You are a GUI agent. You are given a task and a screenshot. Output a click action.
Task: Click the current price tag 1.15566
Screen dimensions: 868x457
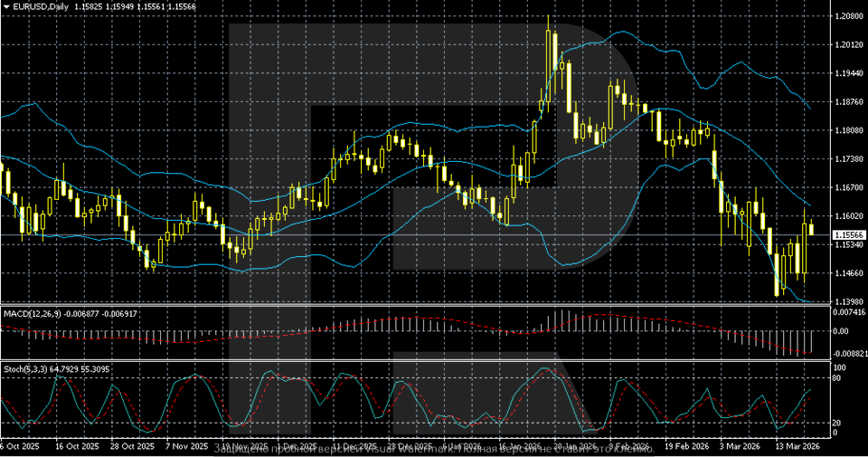click(x=847, y=234)
